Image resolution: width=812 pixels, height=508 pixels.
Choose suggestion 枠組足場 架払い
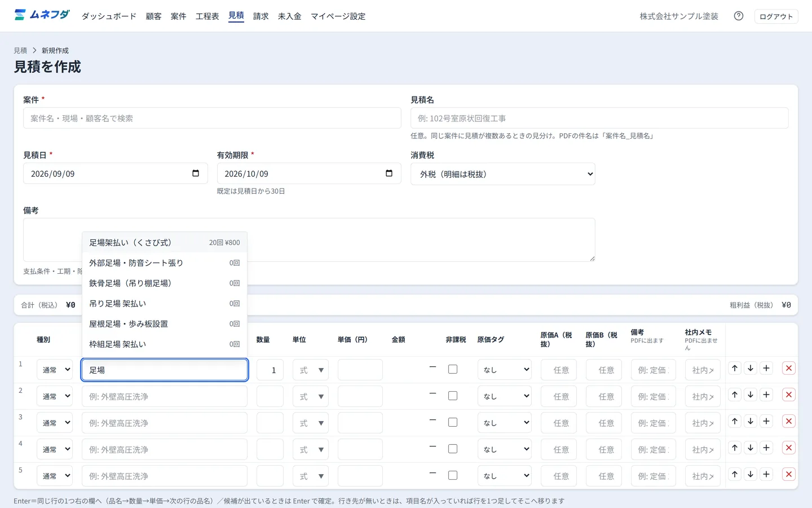[x=165, y=344]
